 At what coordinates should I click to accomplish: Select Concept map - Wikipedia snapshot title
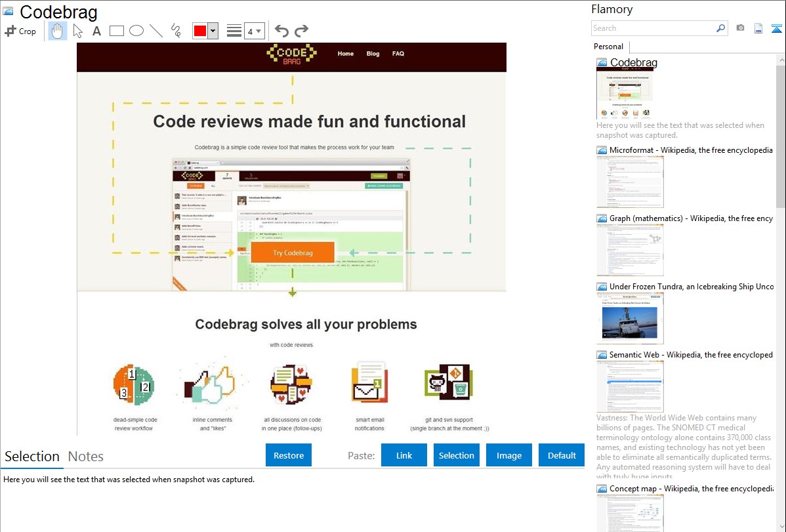(x=692, y=488)
